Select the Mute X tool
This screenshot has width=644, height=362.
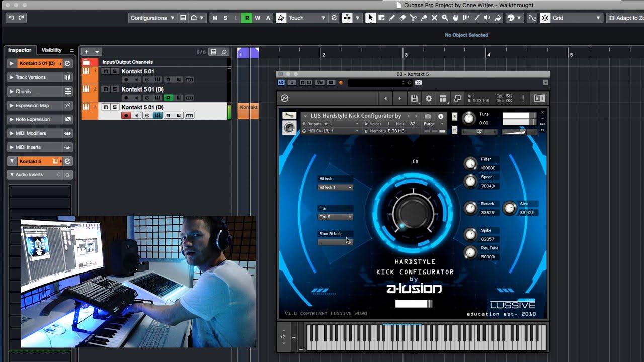(434, 18)
